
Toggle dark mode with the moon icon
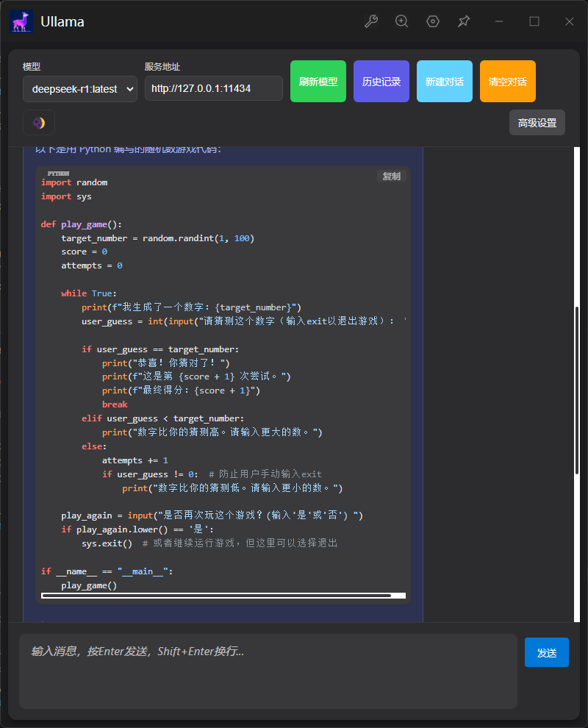tap(39, 123)
